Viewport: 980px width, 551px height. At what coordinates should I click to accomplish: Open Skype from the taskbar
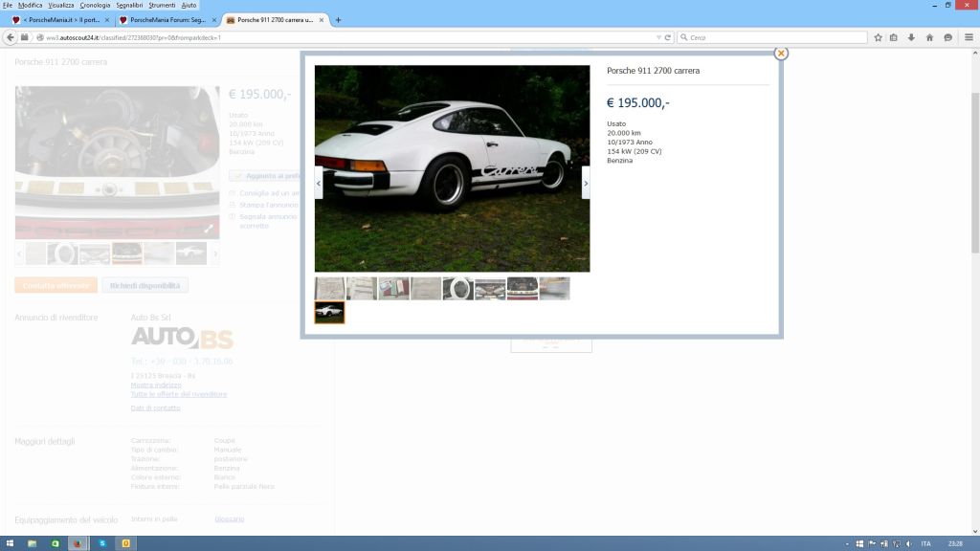coord(102,543)
